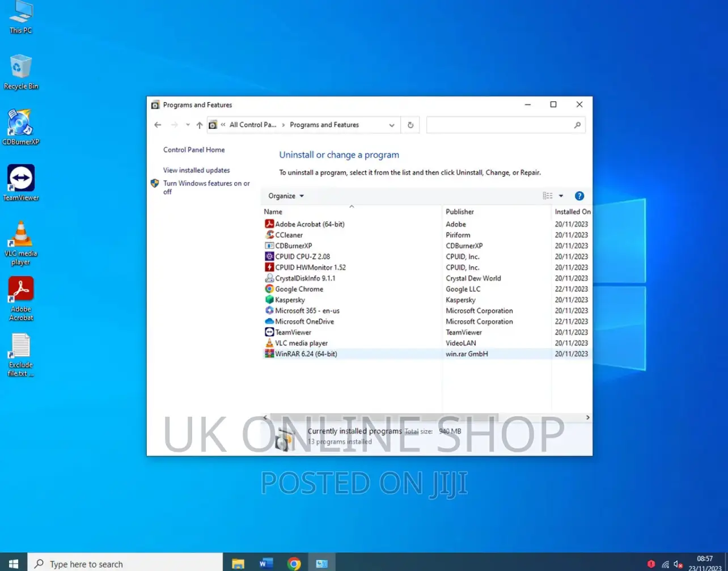728x571 pixels.
Task: Click the All Control Panel Items breadcrumb
Action: coord(253,125)
